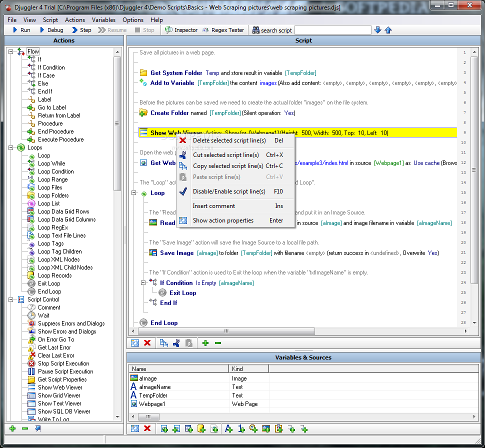The image size is (485, 448).
Task: Select the Webpage1 variable row
Action: [303, 404]
